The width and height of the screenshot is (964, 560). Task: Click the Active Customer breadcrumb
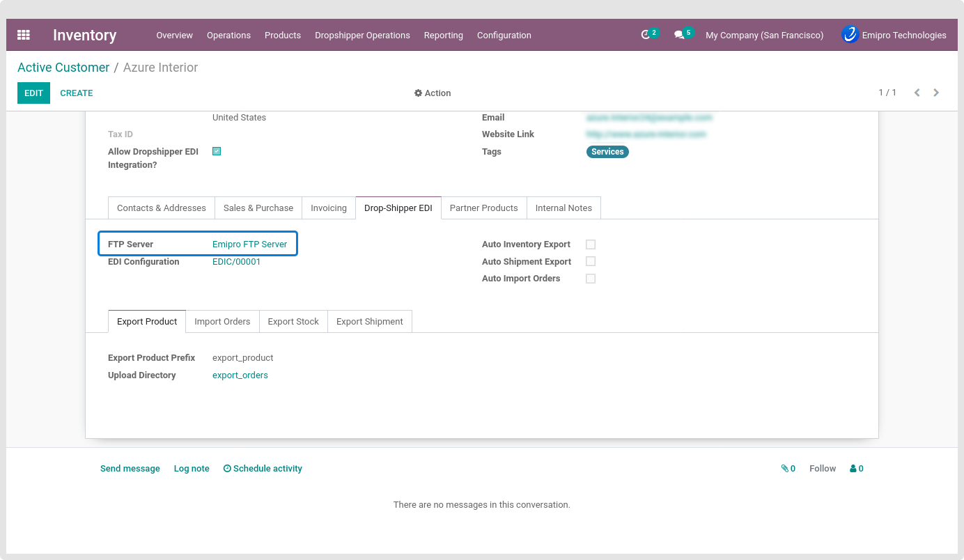pyautogui.click(x=63, y=68)
